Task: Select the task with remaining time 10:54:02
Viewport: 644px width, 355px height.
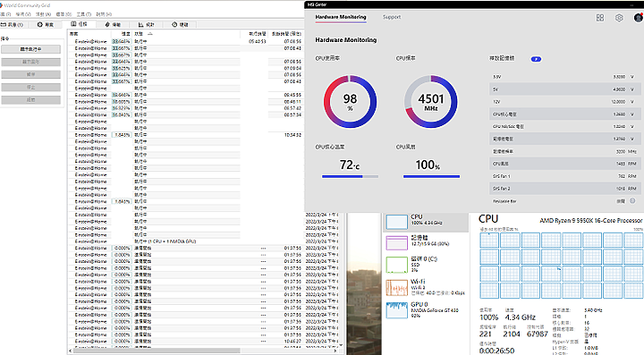Action: coord(185,135)
